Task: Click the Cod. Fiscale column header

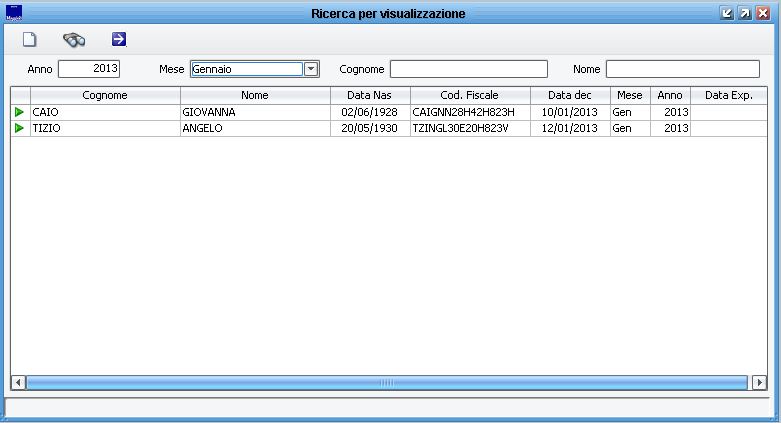Action: (469, 95)
